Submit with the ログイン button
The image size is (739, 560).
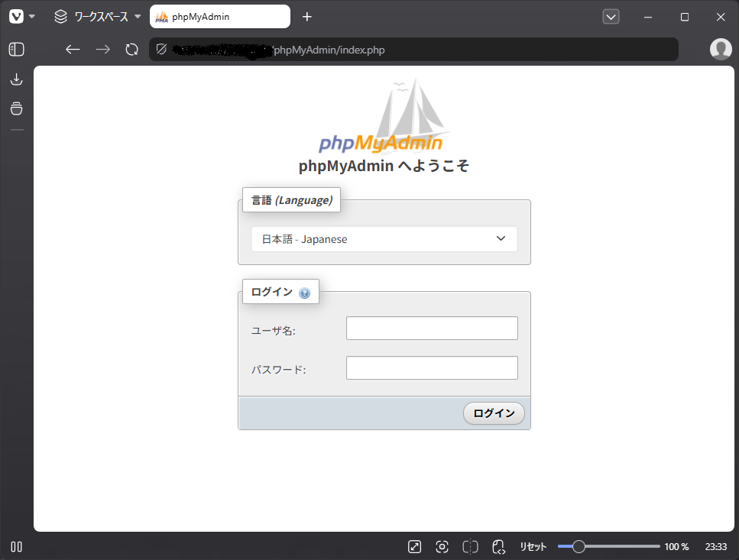coord(494,413)
